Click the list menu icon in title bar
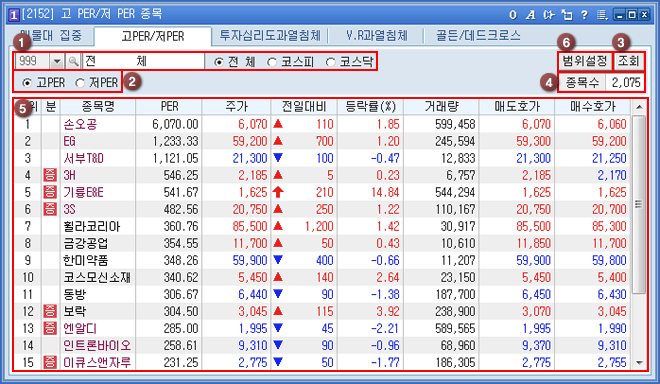 [602, 15]
